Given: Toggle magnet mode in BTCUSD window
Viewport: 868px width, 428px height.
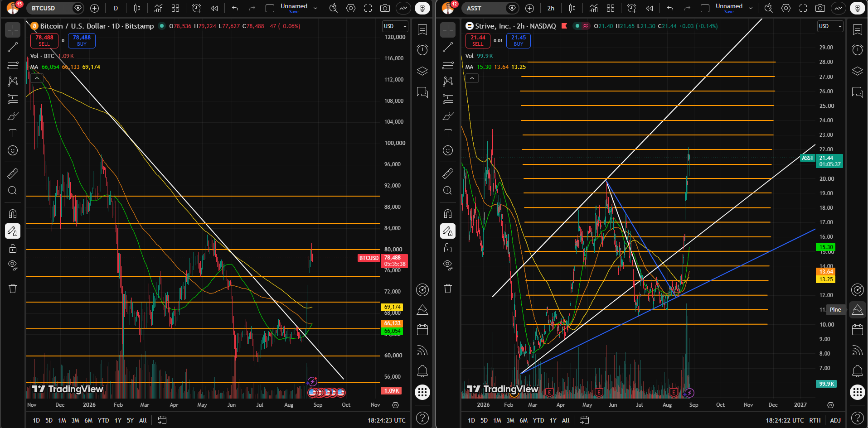Looking at the screenshot, I should coord(13,214).
